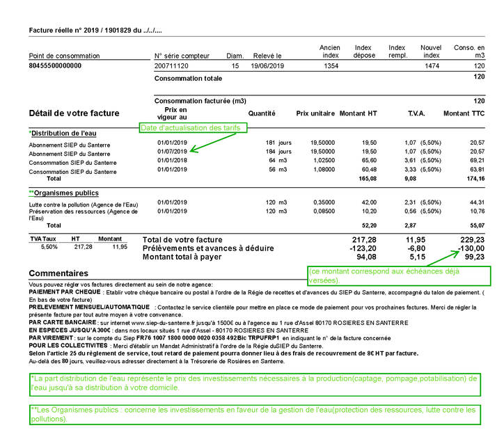
Task: Click the HT amount 10,20
Action: point(369,211)
